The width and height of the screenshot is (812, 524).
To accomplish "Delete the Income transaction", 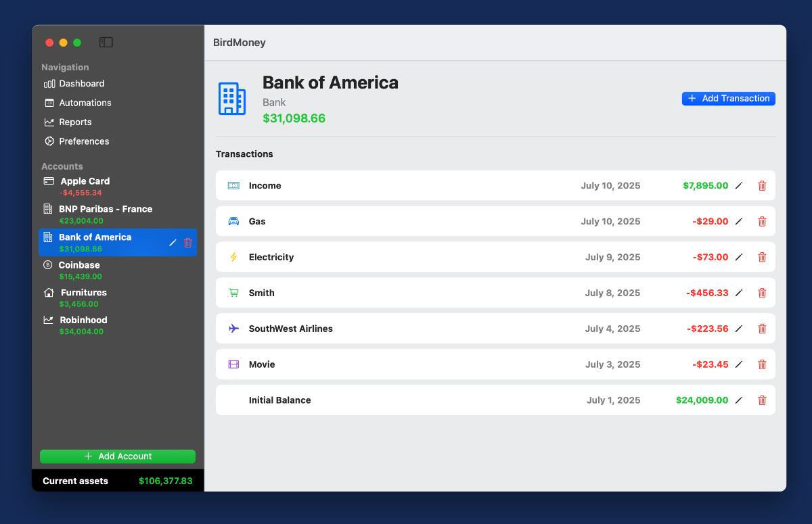I will (x=762, y=185).
